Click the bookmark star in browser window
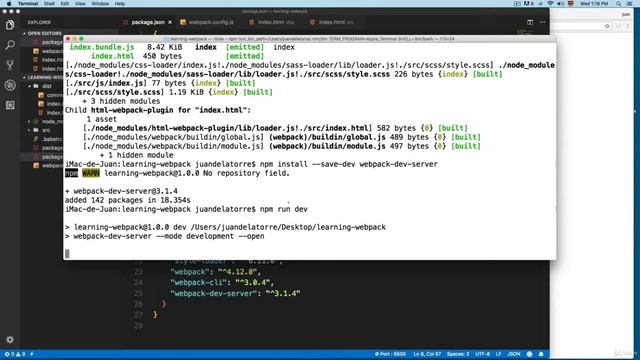This screenshot has height=360, width=640. point(607,26)
